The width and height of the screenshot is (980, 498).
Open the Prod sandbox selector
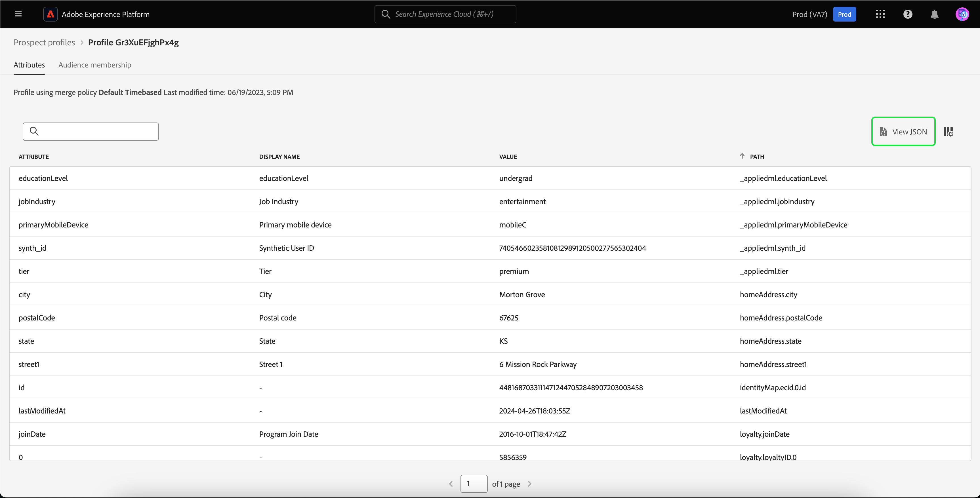pyautogui.click(x=844, y=14)
